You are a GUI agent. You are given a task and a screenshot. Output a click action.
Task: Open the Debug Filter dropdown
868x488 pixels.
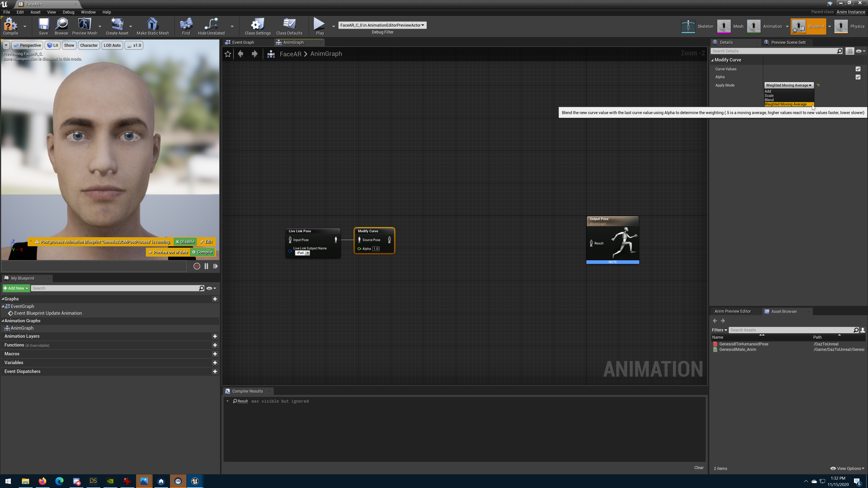[382, 25]
